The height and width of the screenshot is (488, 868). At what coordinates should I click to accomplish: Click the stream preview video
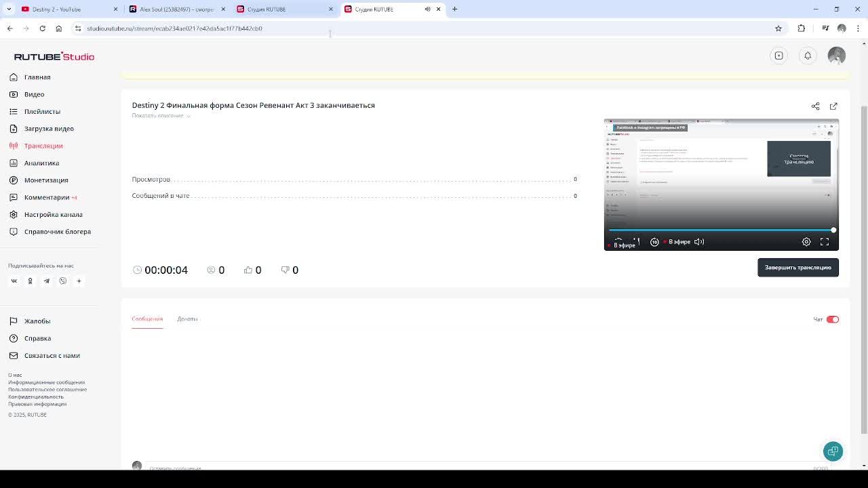[x=722, y=184]
